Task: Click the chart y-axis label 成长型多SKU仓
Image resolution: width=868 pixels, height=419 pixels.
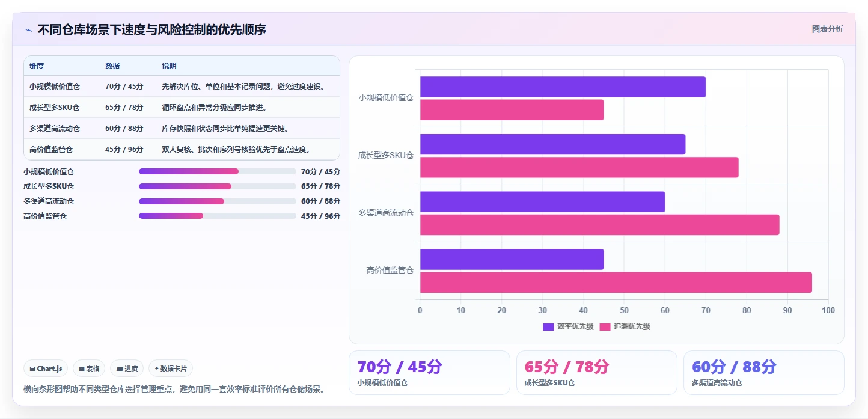Action: point(386,155)
